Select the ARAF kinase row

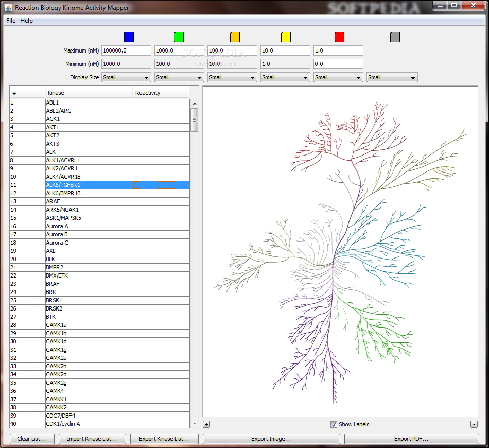[x=99, y=201]
